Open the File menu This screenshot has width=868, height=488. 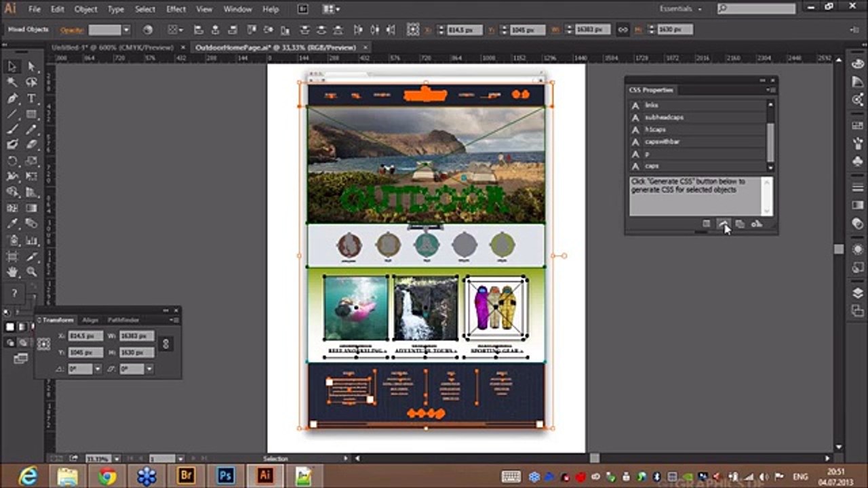click(35, 9)
